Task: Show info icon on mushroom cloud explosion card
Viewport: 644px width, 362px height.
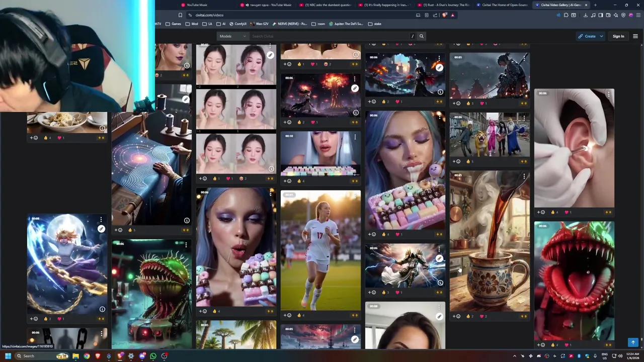Action: [356, 113]
